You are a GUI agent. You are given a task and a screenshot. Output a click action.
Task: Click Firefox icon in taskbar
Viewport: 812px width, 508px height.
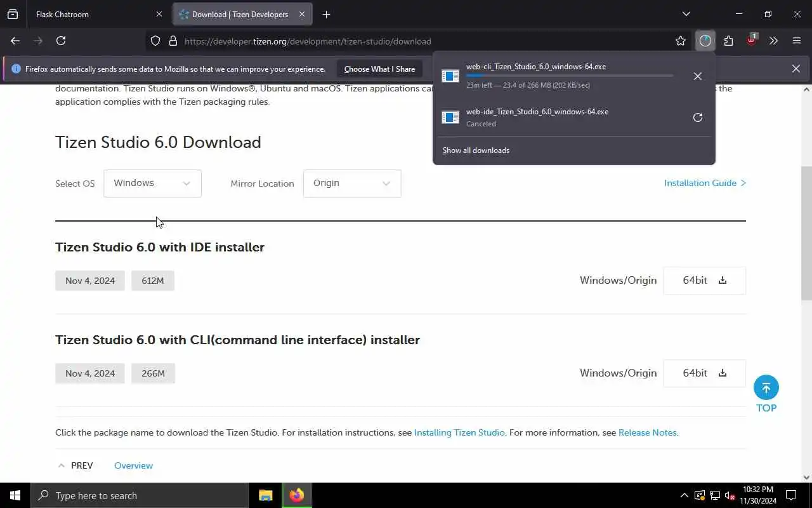(x=297, y=495)
